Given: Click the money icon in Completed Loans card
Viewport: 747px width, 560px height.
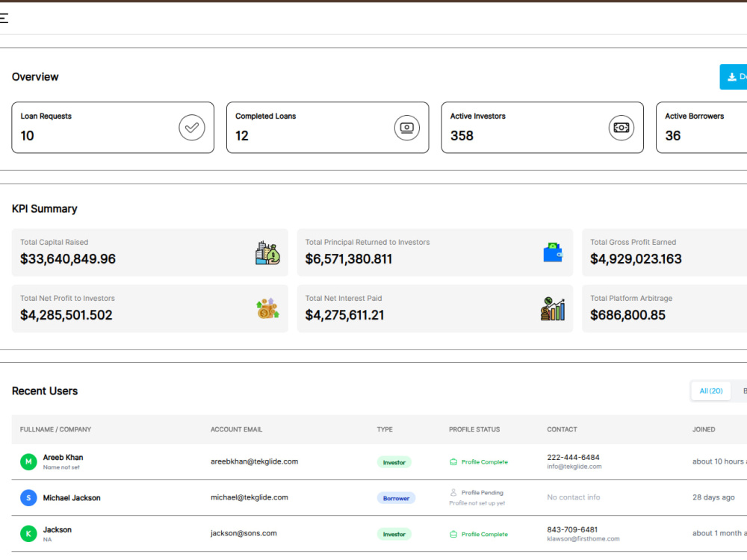Looking at the screenshot, I should pyautogui.click(x=407, y=128).
